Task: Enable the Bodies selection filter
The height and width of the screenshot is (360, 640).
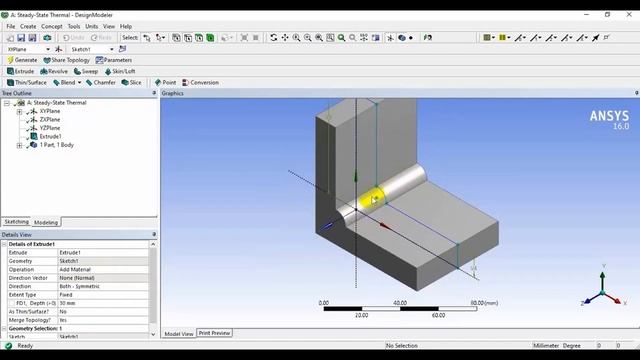Action: 210,38
